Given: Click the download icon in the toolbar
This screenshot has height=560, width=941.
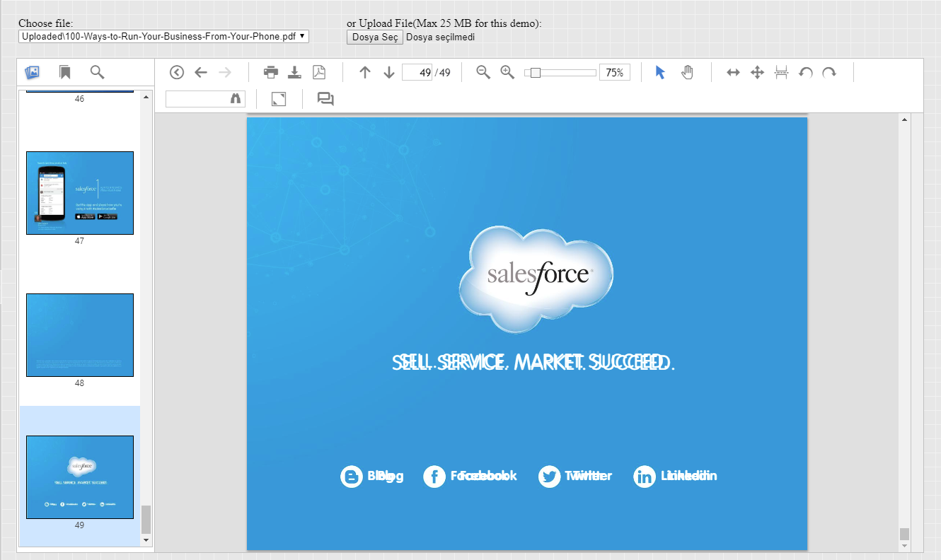Looking at the screenshot, I should pos(295,72).
